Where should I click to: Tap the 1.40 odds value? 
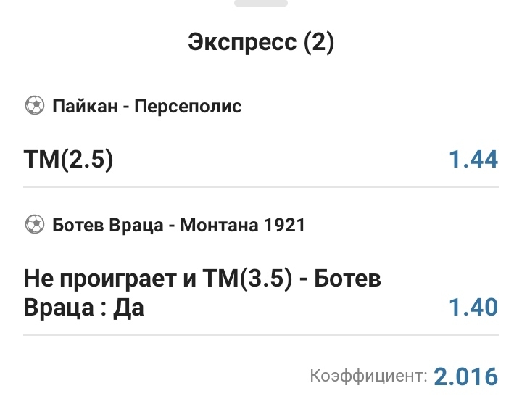click(473, 307)
